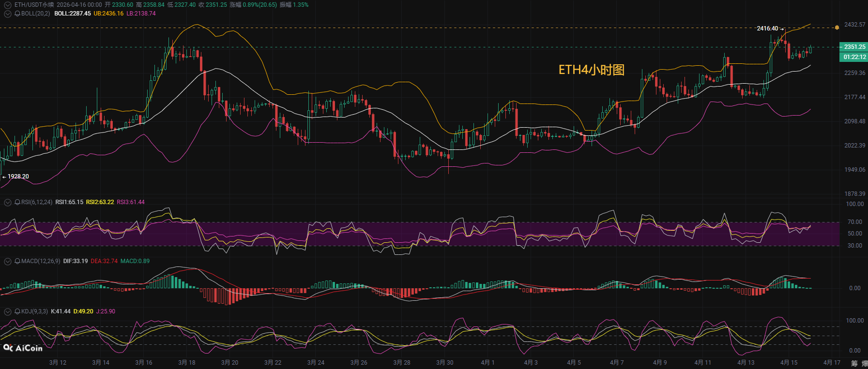
Task: Click the KDJ indicator alert bell icon
Action: coord(17,311)
